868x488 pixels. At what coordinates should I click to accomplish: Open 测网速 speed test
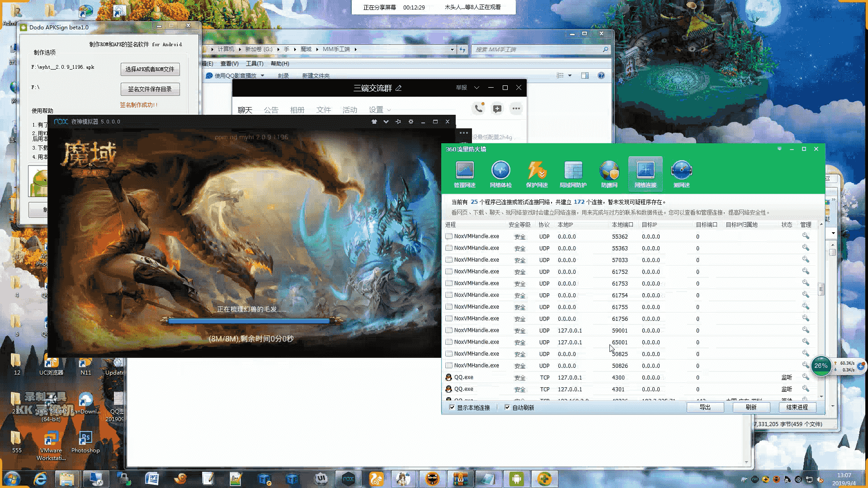tap(681, 174)
